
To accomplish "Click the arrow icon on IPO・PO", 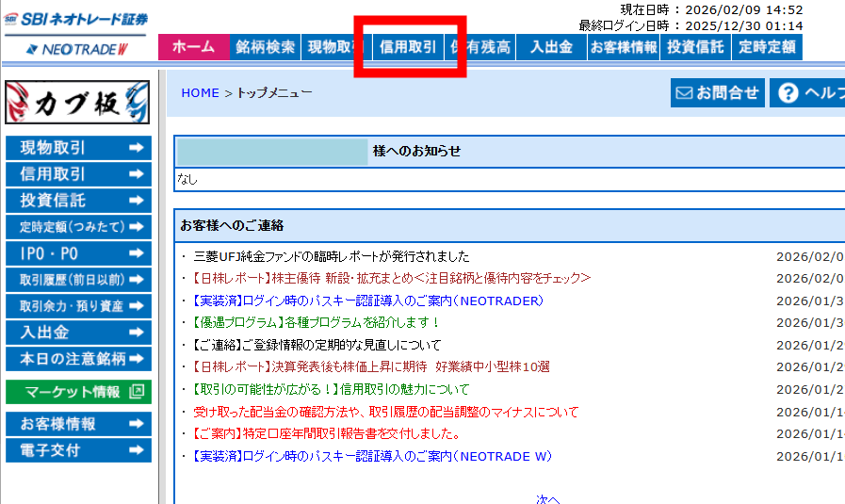I will coord(137,253).
